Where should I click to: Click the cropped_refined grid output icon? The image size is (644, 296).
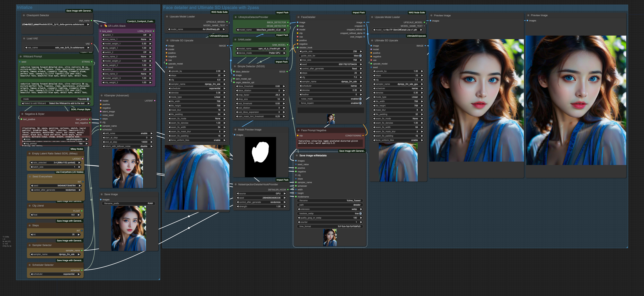364,29
